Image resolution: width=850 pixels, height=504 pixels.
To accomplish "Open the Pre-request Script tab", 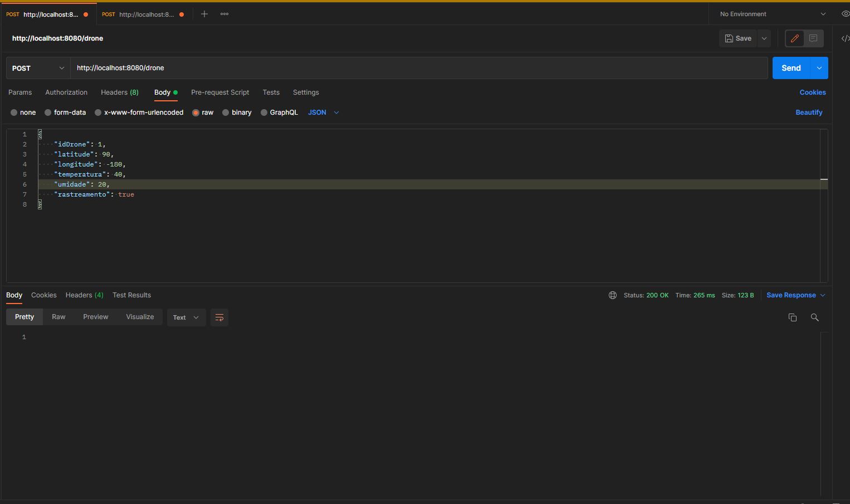I will [x=220, y=92].
